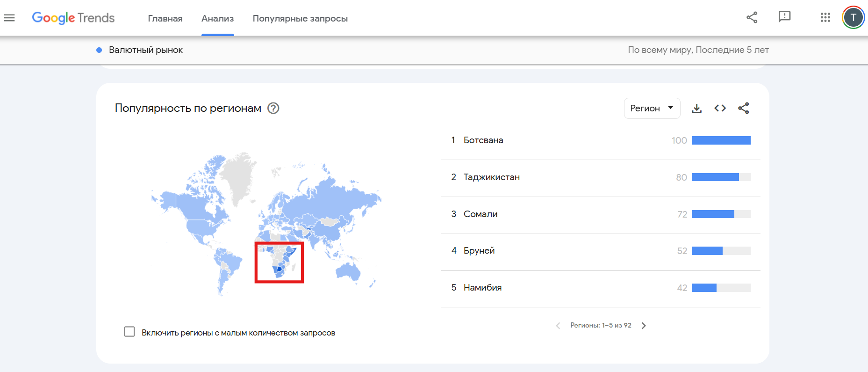
Task: Select Ботсвана in the region list
Action: click(483, 140)
